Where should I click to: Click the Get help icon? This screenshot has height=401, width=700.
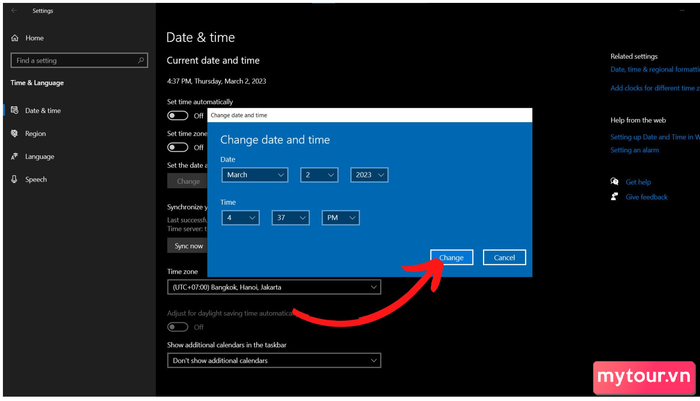point(615,181)
